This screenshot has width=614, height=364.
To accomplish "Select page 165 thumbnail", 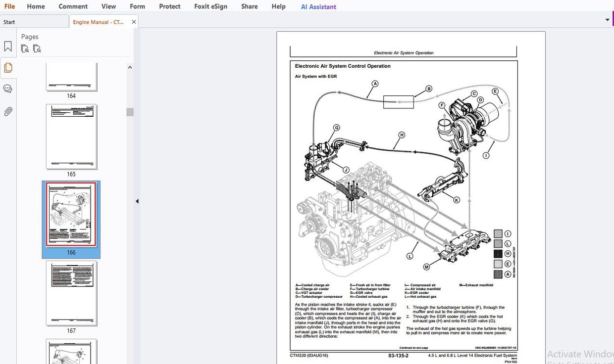I will coord(71,136).
